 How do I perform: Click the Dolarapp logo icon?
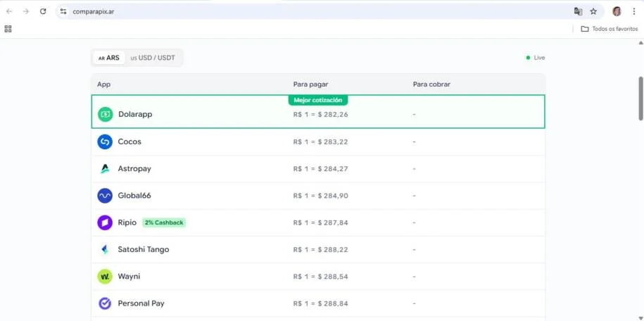pos(106,114)
